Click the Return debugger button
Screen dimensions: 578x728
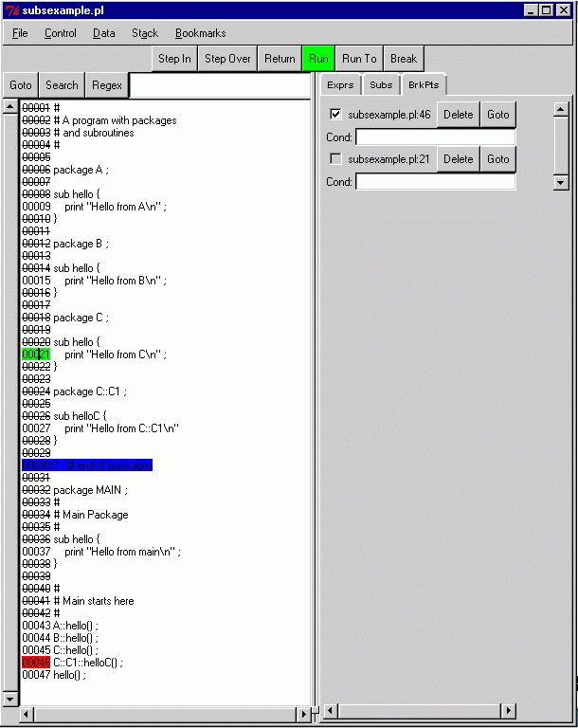[280, 59]
